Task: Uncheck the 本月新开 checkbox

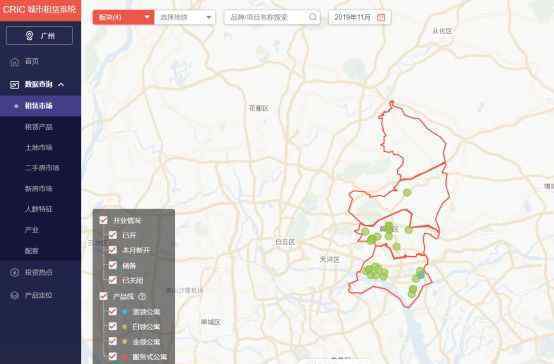Action: tap(113, 250)
